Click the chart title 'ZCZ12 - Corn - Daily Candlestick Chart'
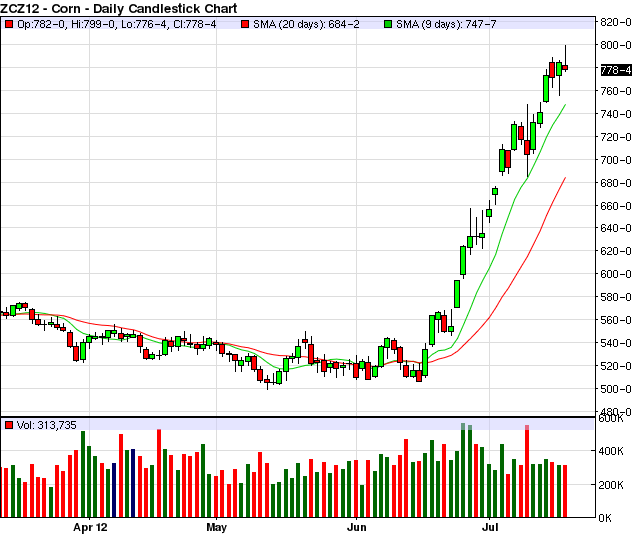Screen dimensions: 640x536 [119, 8]
